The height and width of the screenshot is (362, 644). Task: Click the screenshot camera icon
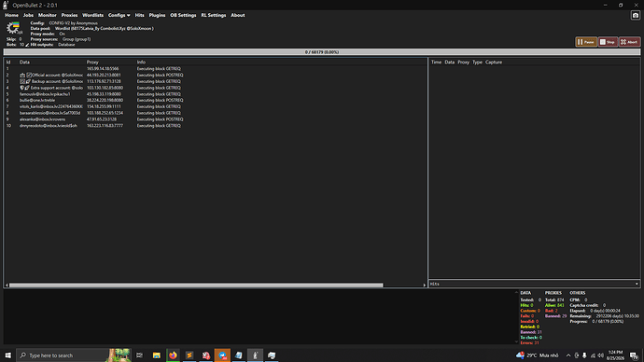click(636, 15)
